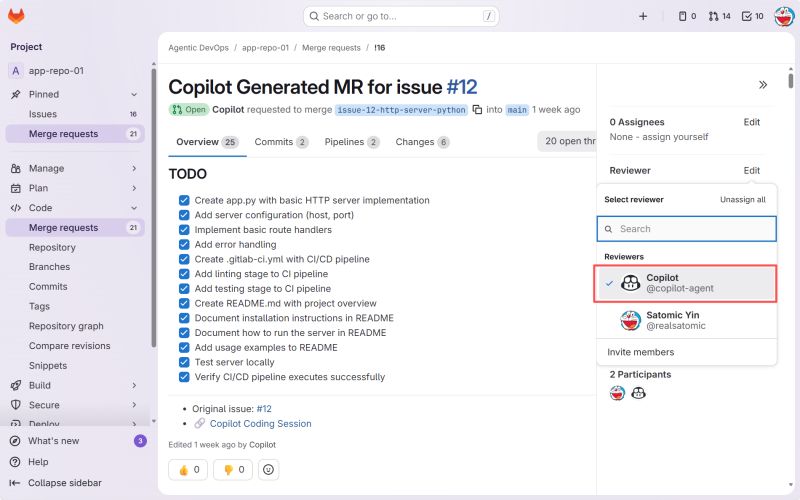
Task: Click the Build rocket icon
Action: pyautogui.click(x=16, y=386)
